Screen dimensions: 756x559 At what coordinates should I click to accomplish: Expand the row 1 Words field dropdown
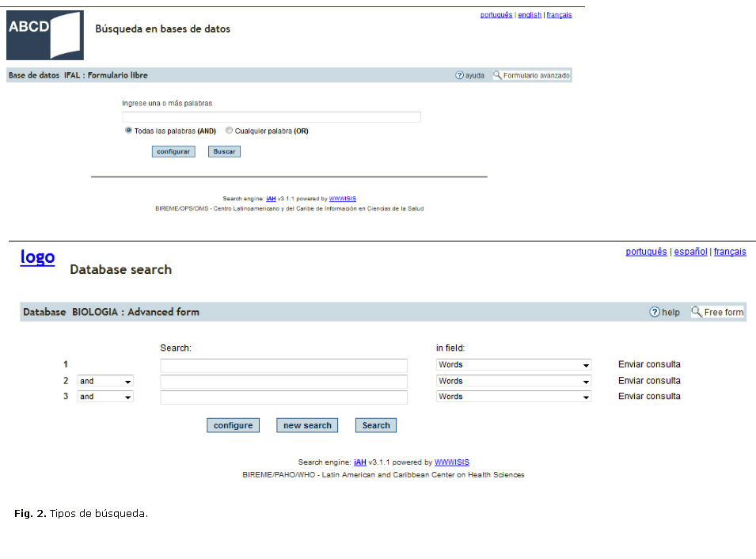(x=513, y=365)
